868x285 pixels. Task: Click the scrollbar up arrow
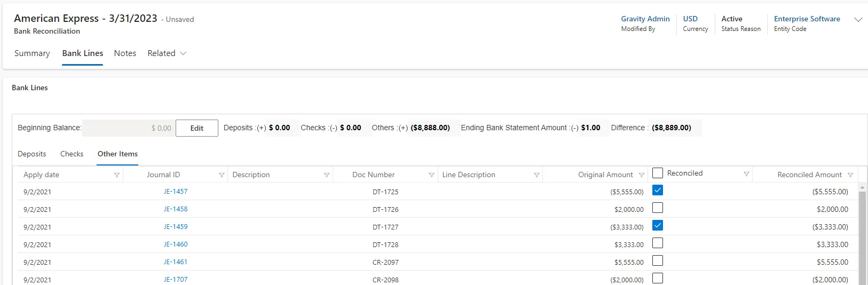[x=862, y=187]
